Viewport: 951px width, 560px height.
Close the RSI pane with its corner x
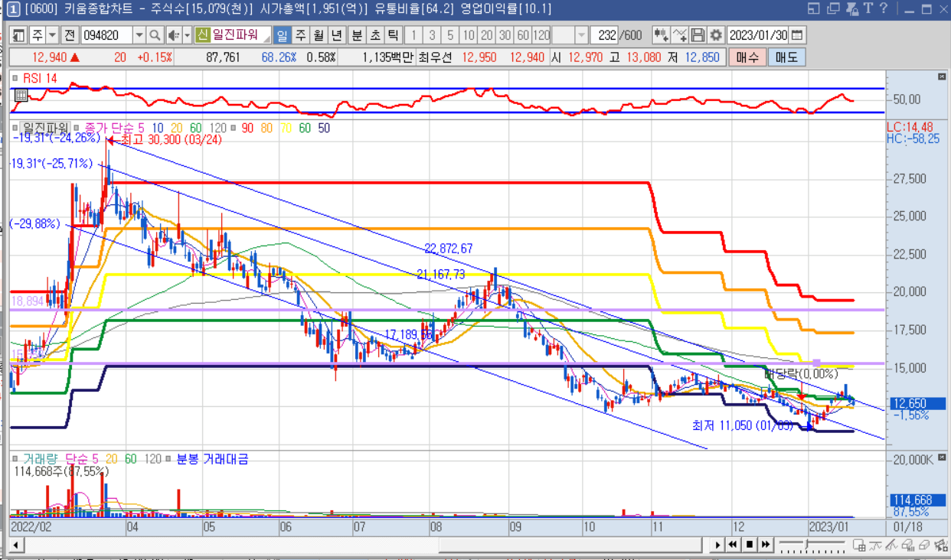[x=941, y=77]
